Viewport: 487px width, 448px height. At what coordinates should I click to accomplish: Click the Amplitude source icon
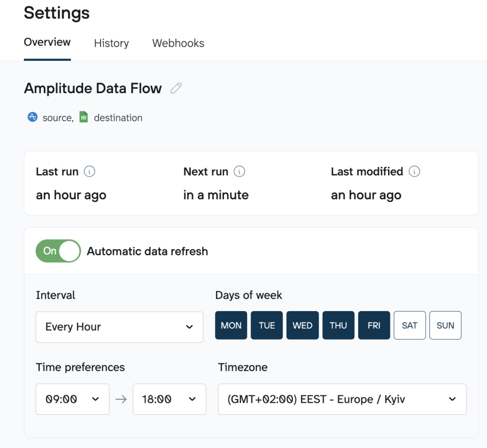click(32, 117)
